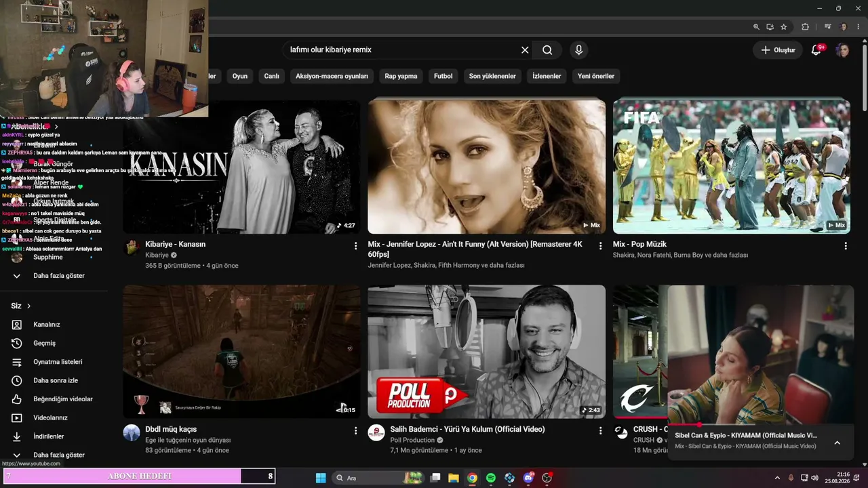
Task: Open the Dbdl müq kaçıs channel avatar
Action: click(132, 433)
